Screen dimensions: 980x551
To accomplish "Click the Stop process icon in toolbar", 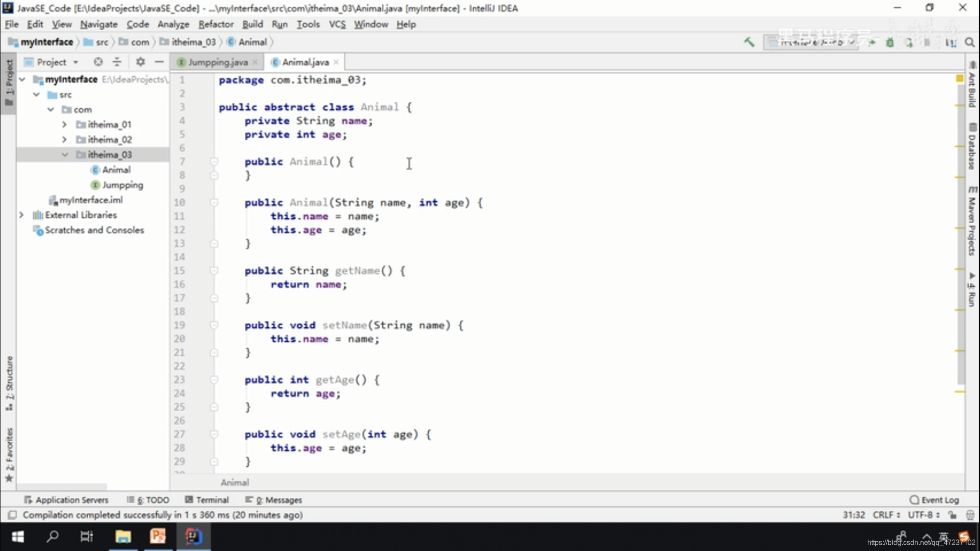I will pyautogui.click(x=927, y=43).
